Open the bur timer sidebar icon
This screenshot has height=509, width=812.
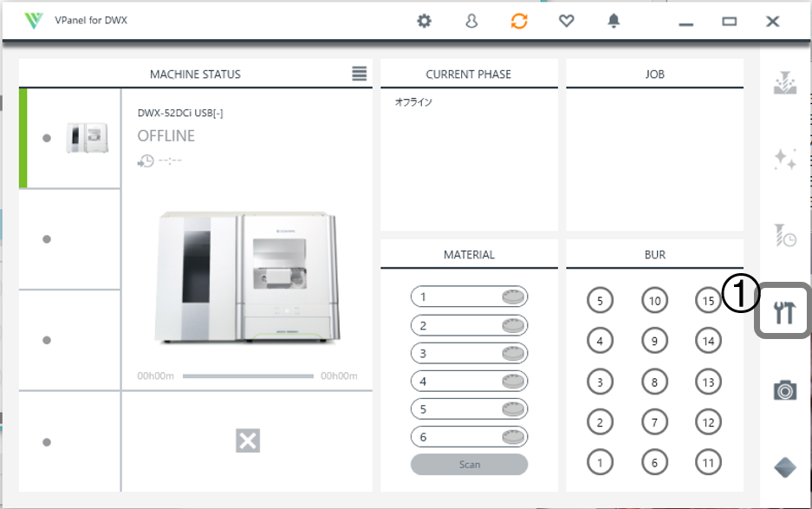[785, 235]
